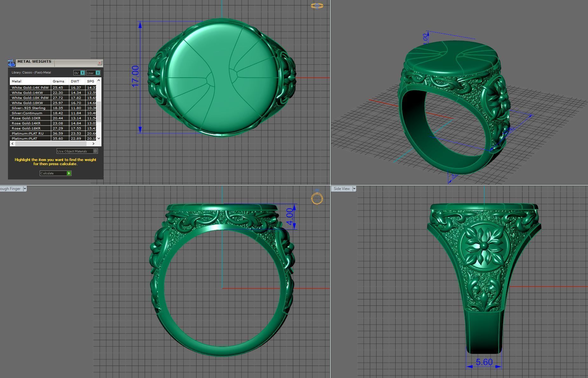Select Platinum:PLAT RU row
This screenshot has height=378, width=588.
click(53, 133)
